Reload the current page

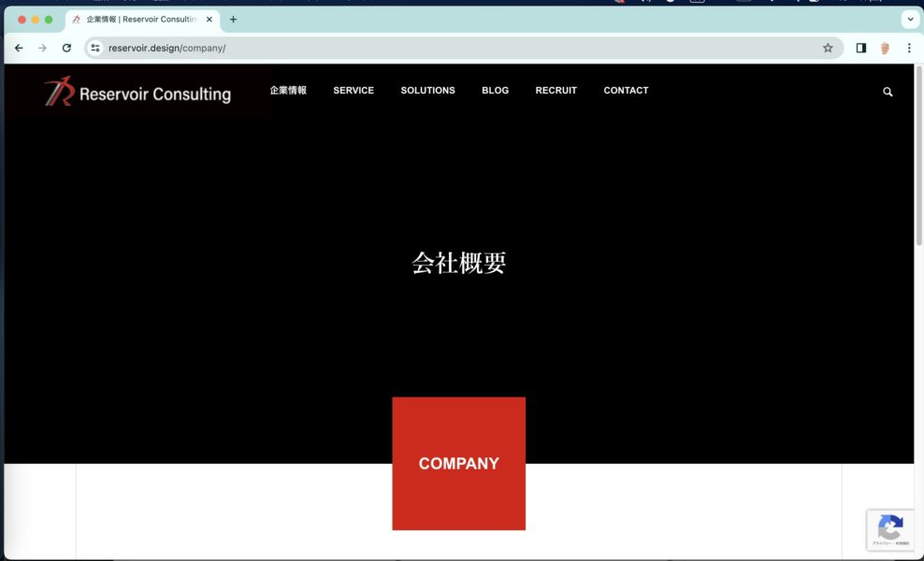tap(66, 49)
